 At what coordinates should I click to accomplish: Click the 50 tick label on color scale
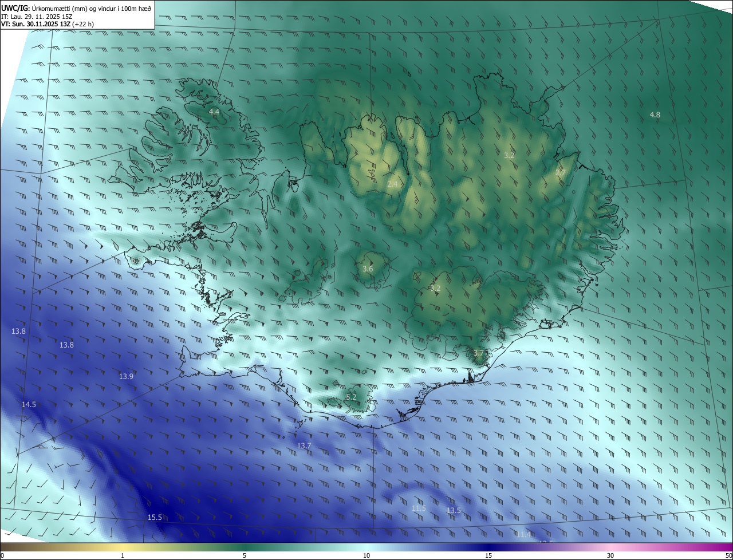(x=728, y=555)
